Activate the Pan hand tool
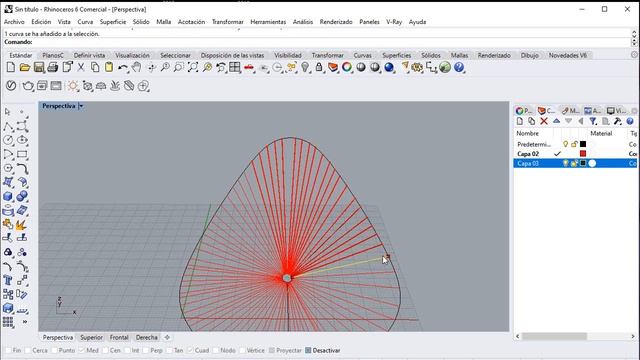The image size is (640, 360). click(x=136, y=67)
